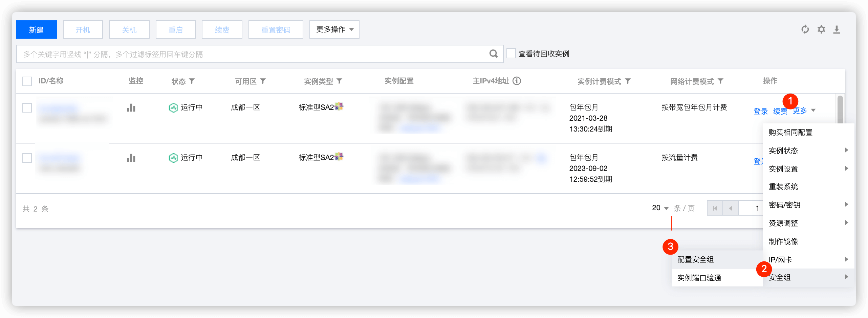
Task: Select the second instance row checkbox
Action: [27, 158]
